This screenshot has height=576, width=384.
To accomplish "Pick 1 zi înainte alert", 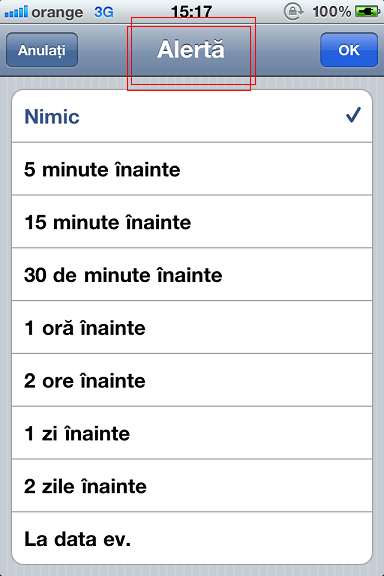I will (x=192, y=433).
